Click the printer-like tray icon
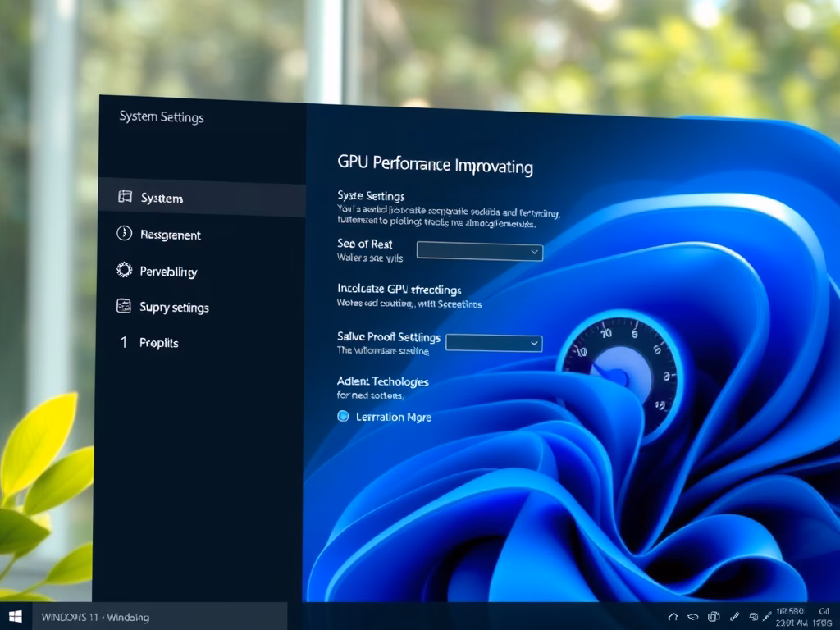The height and width of the screenshot is (630, 840). (x=753, y=617)
